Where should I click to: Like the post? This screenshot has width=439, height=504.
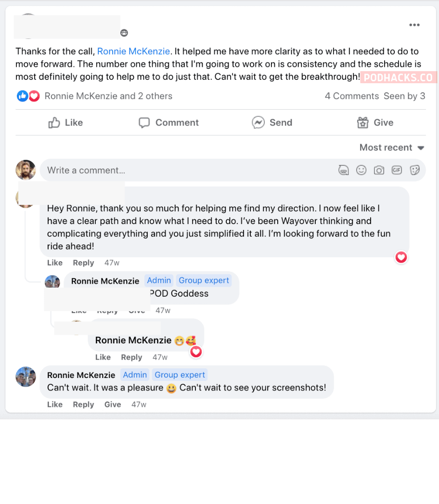(66, 123)
